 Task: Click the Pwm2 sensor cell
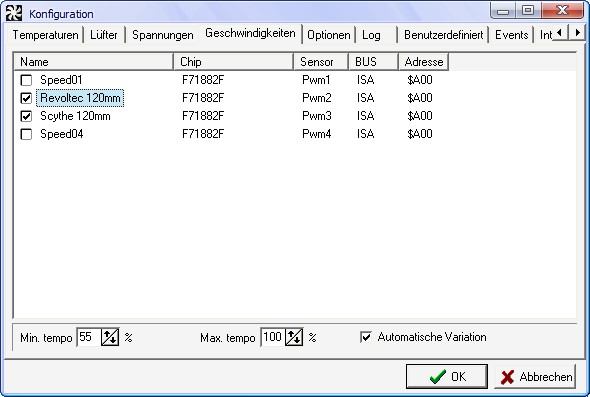pyautogui.click(x=316, y=98)
